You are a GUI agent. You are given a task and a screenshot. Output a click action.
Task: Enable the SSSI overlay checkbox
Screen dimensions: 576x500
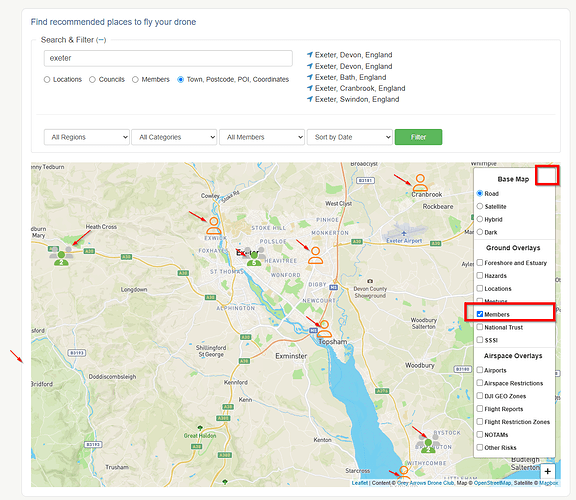pyautogui.click(x=479, y=340)
